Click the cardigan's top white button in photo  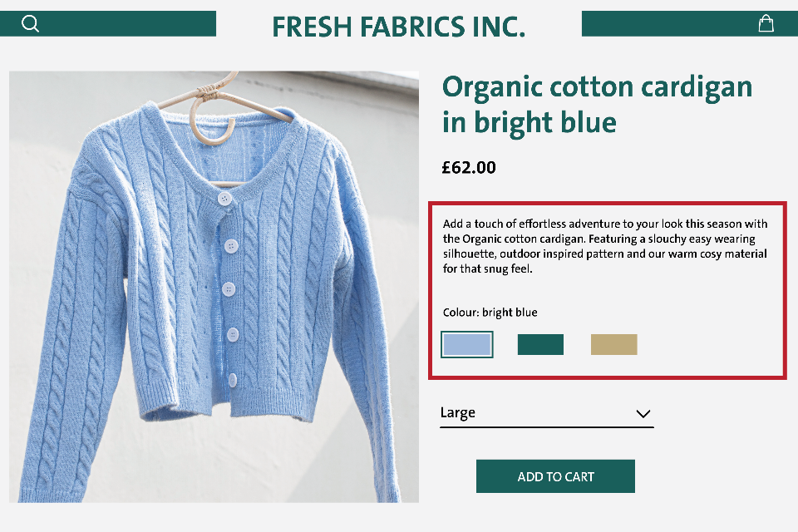pyautogui.click(x=224, y=198)
